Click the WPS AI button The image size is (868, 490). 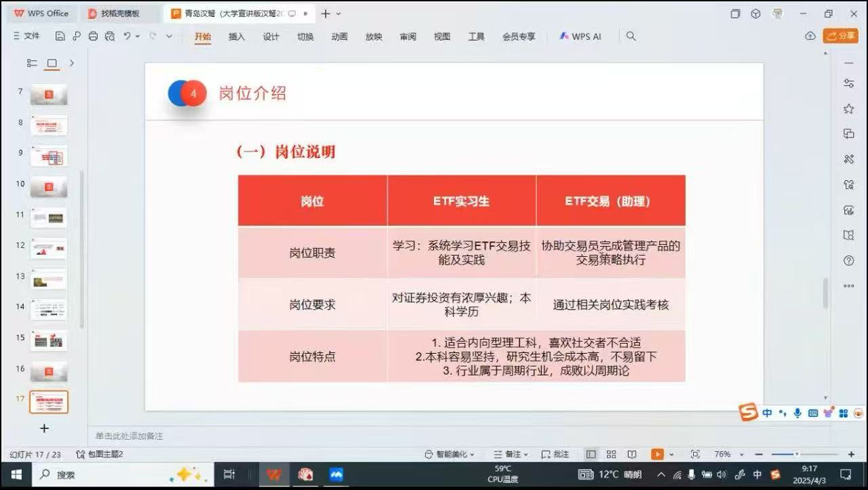coord(580,37)
